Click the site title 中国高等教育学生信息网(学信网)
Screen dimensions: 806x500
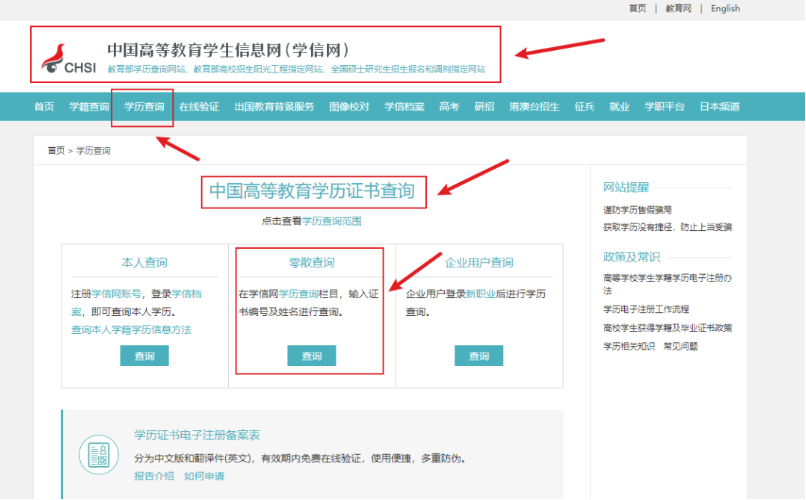[x=228, y=50]
